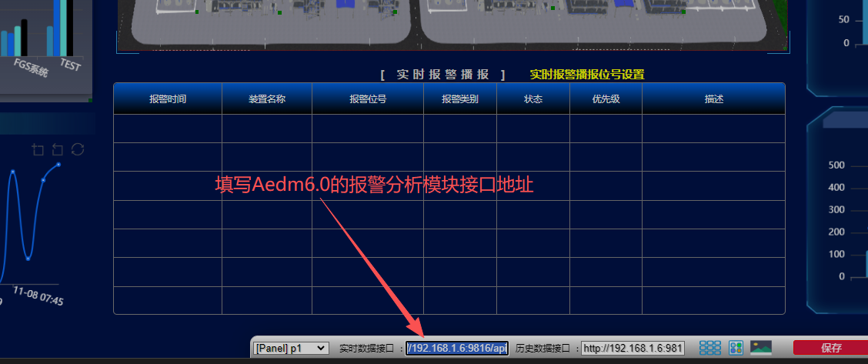Click the TEST label on the bar chart
The width and height of the screenshot is (868, 364).
(x=70, y=66)
